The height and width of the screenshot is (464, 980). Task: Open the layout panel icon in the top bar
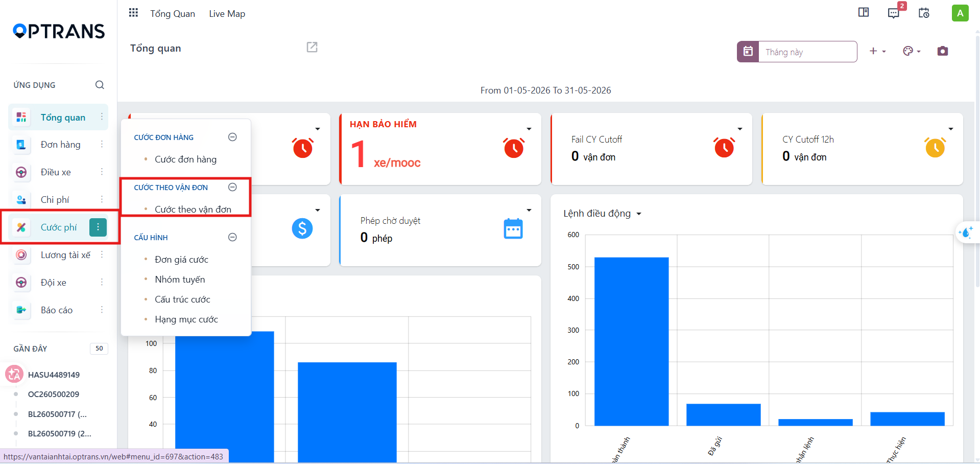click(864, 12)
